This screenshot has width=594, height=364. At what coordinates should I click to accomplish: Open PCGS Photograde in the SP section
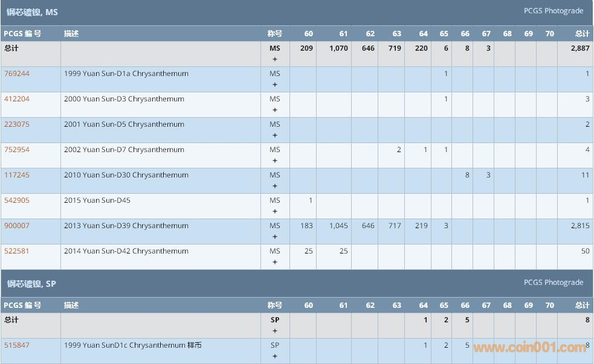point(553,283)
